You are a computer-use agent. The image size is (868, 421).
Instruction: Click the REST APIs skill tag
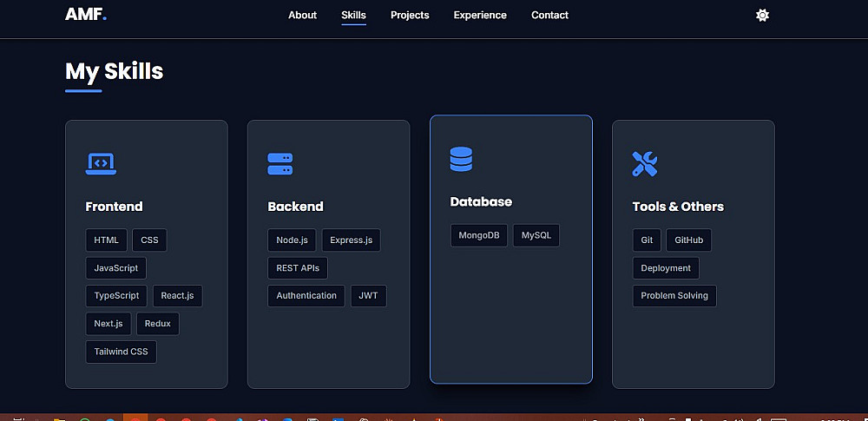(x=298, y=268)
